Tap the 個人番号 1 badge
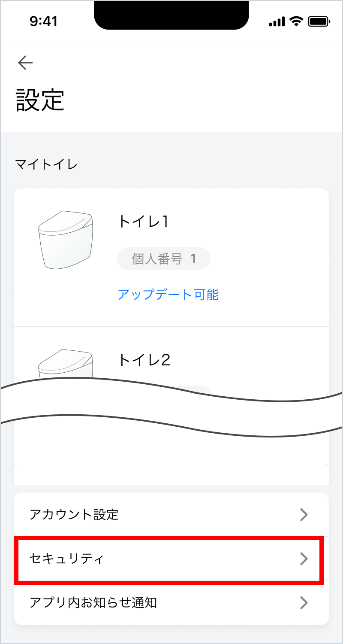 pyautogui.click(x=163, y=258)
